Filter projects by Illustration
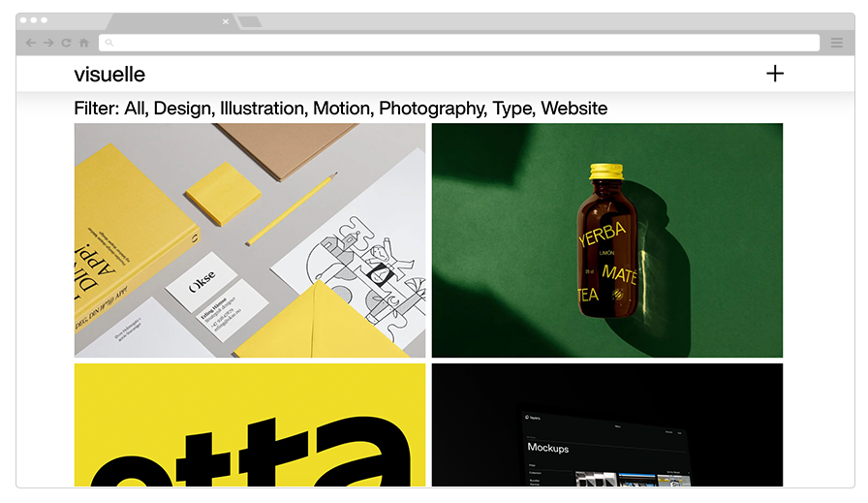Viewport: 868px width, 503px height. (263, 108)
